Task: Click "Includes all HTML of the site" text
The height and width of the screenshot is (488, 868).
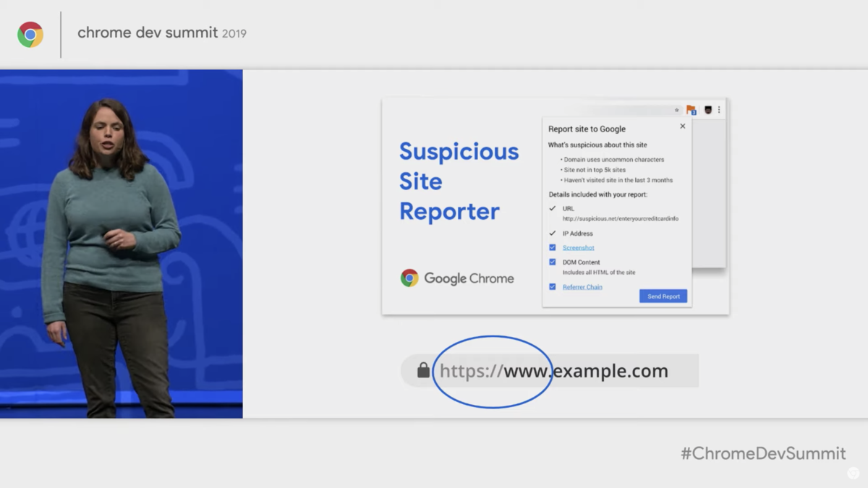Action: coord(599,273)
